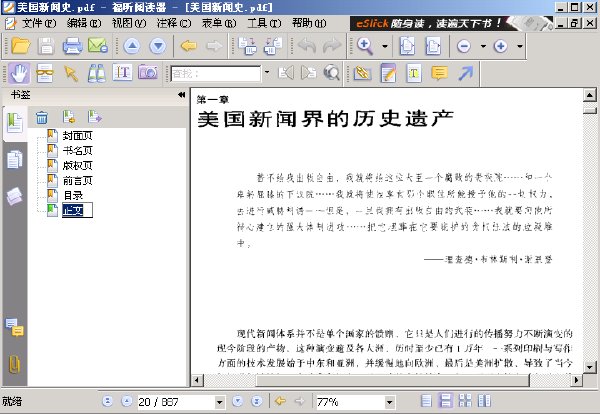Open the 帮助 menu
Image resolution: width=600 pixels, height=414 pixels.
pyautogui.click(x=309, y=23)
